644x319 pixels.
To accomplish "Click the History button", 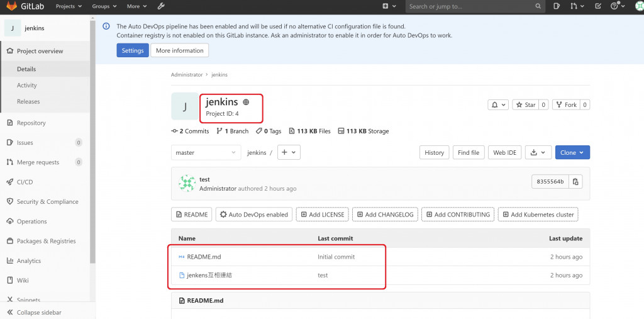I will tap(434, 152).
